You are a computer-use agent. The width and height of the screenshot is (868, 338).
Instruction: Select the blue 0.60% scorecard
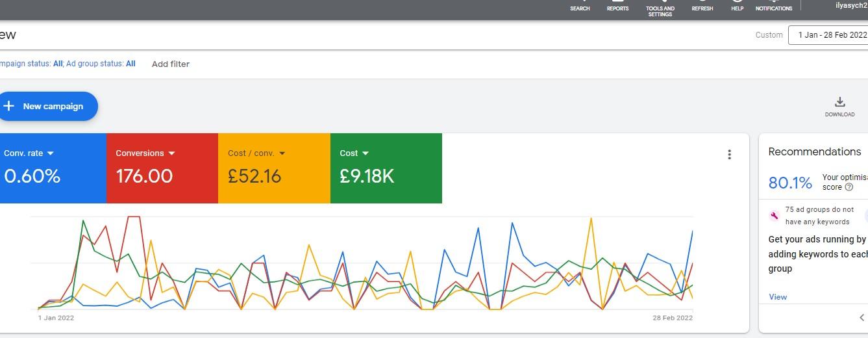[53, 168]
